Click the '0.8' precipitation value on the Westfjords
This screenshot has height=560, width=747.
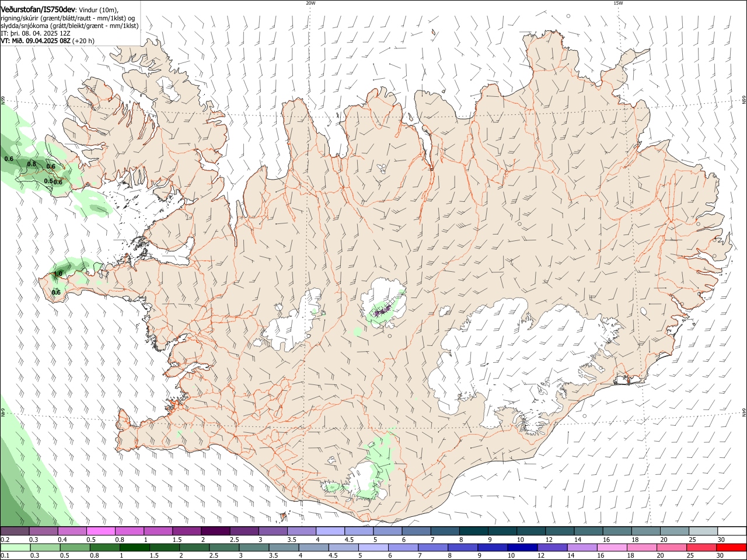coord(32,164)
